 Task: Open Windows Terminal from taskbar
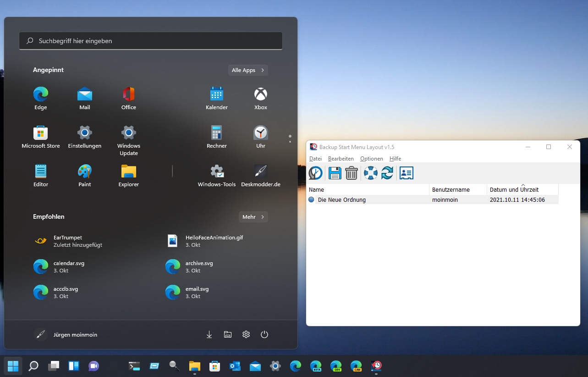[x=134, y=366]
